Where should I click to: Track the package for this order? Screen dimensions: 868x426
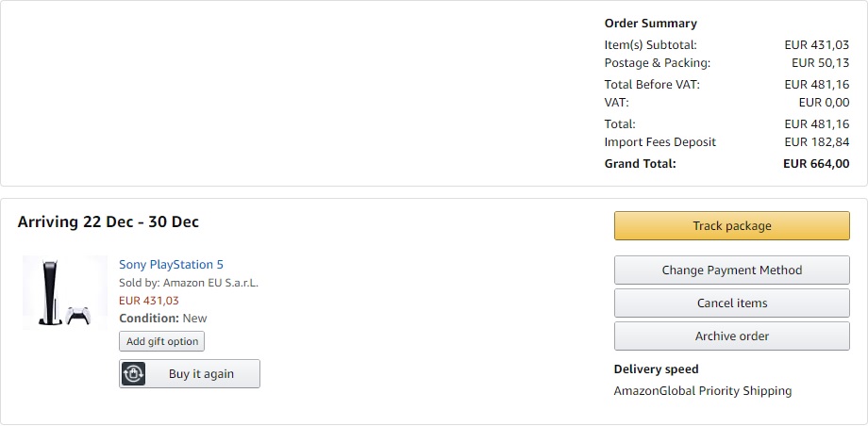[x=732, y=226]
